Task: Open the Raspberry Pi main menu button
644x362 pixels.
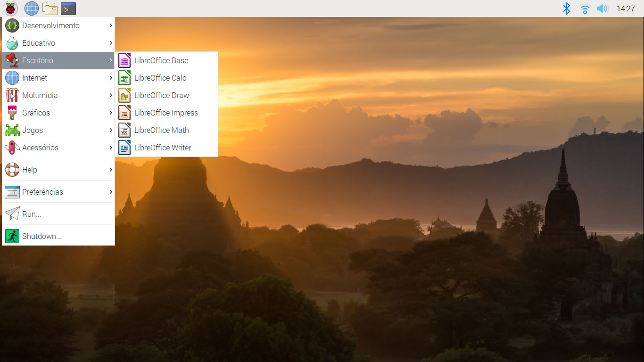Action: tap(10, 8)
